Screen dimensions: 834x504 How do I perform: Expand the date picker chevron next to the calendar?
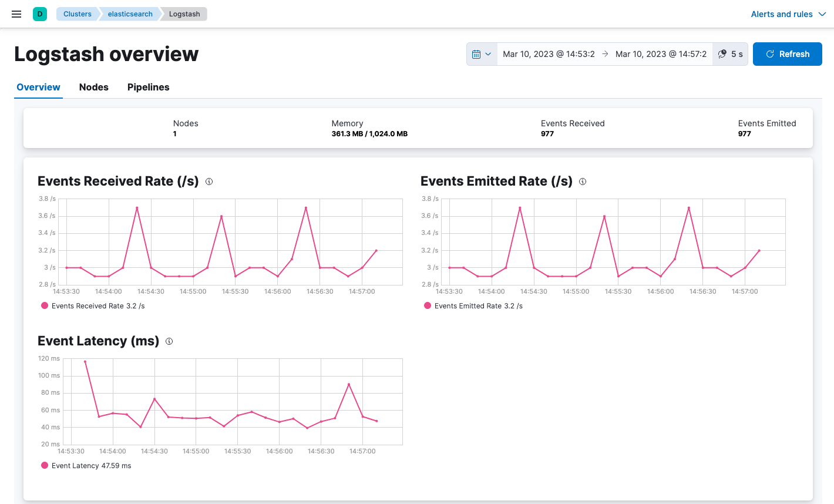(489, 53)
